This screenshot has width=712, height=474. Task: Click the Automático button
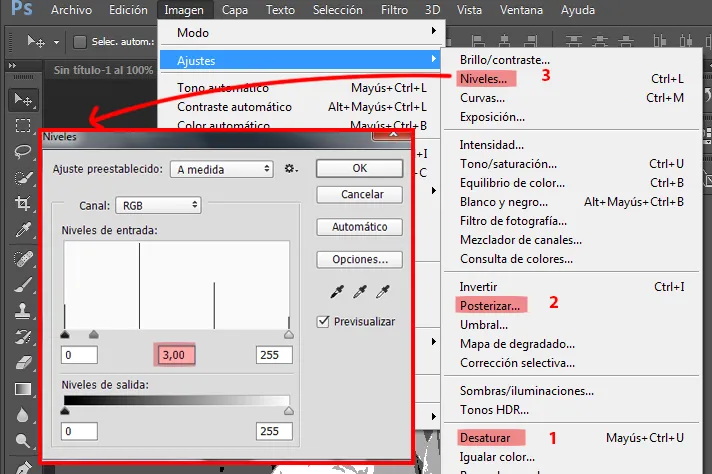(x=359, y=227)
